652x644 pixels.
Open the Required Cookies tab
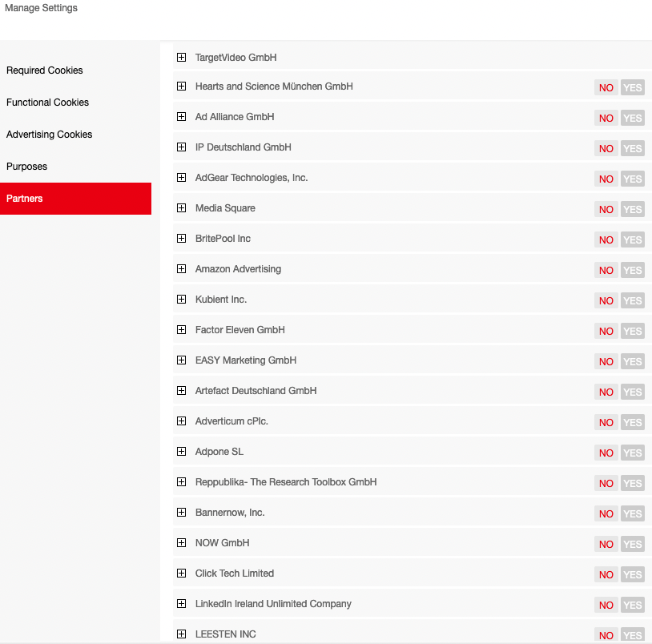point(45,70)
